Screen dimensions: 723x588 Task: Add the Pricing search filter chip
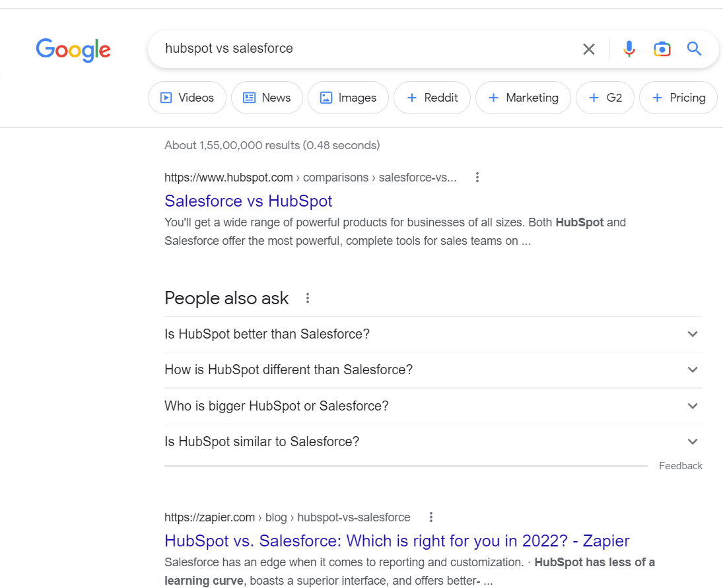[678, 97]
